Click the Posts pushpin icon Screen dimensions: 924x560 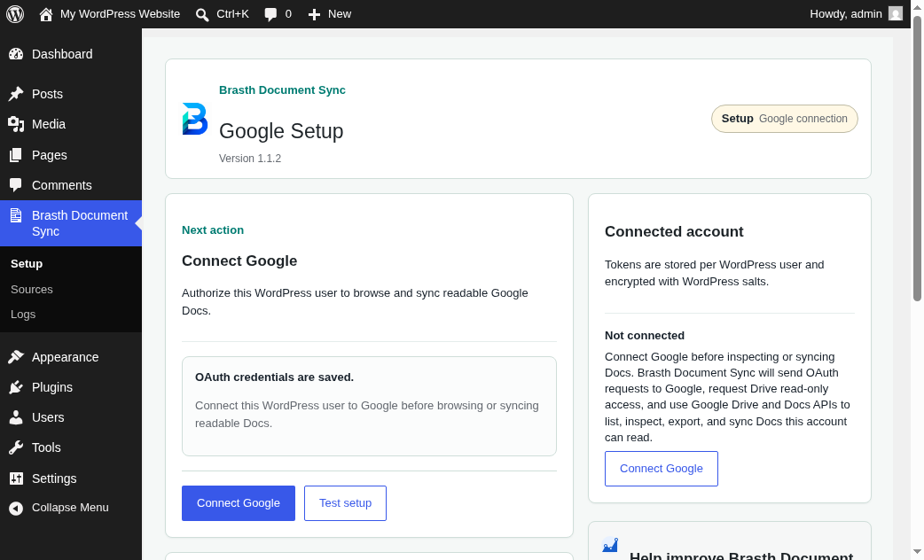point(16,94)
